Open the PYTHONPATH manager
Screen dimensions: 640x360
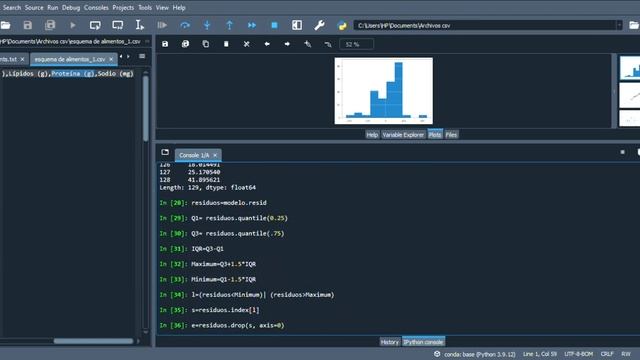coord(342,25)
